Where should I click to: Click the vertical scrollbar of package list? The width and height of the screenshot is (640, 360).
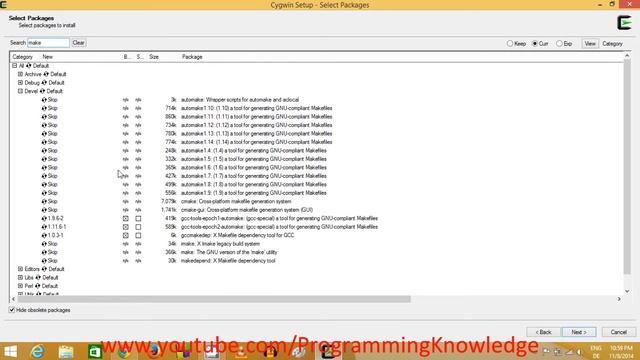(x=627, y=167)
